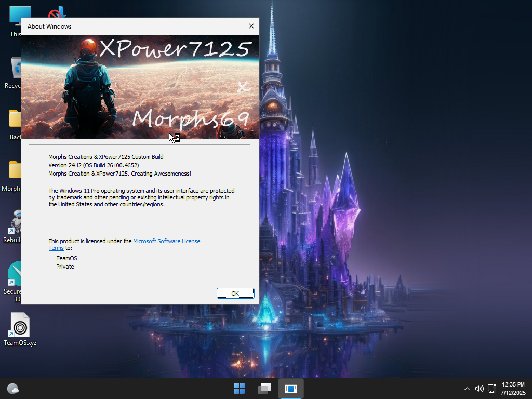Select the Morph folder on desktop
532x399 pixels.
[x=12, y=176]
